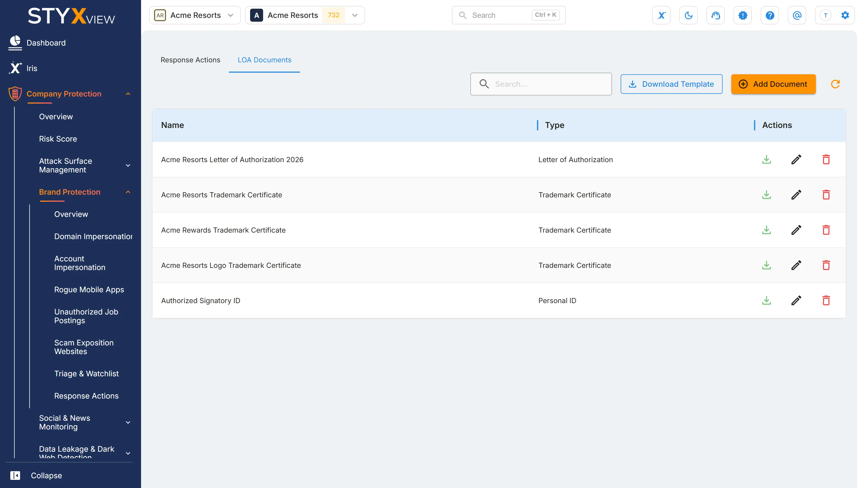
Task: Download the Acme Resorts Trademark Certificate file
Action: click(x=766, y=195)
